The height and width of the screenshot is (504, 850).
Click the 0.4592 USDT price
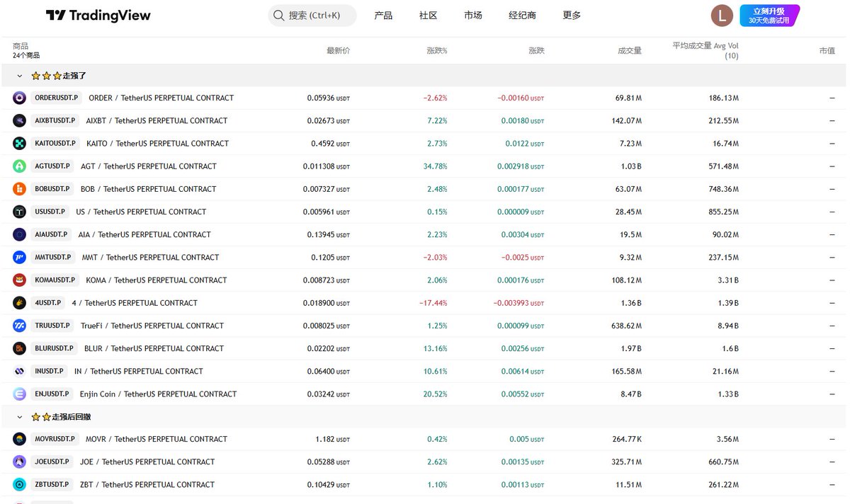pos(330,144)
